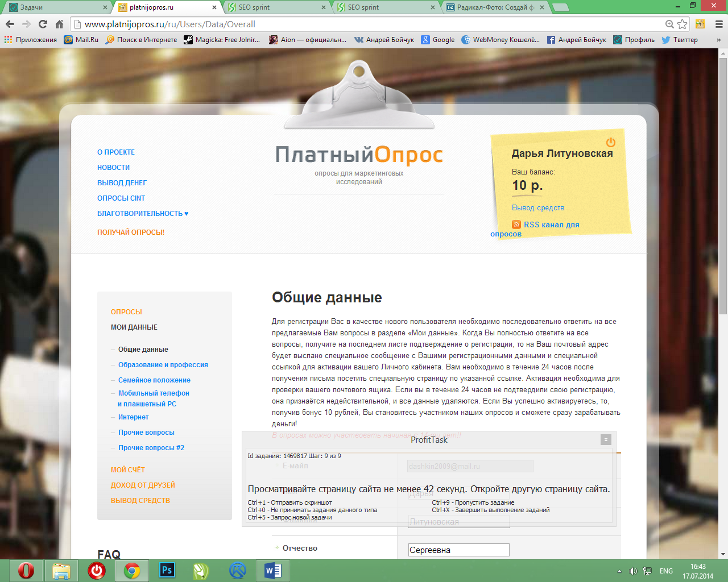Open the VK Андрей Бойчук bookmark
The height and width of the screenshot is (582, 728).
384,40
